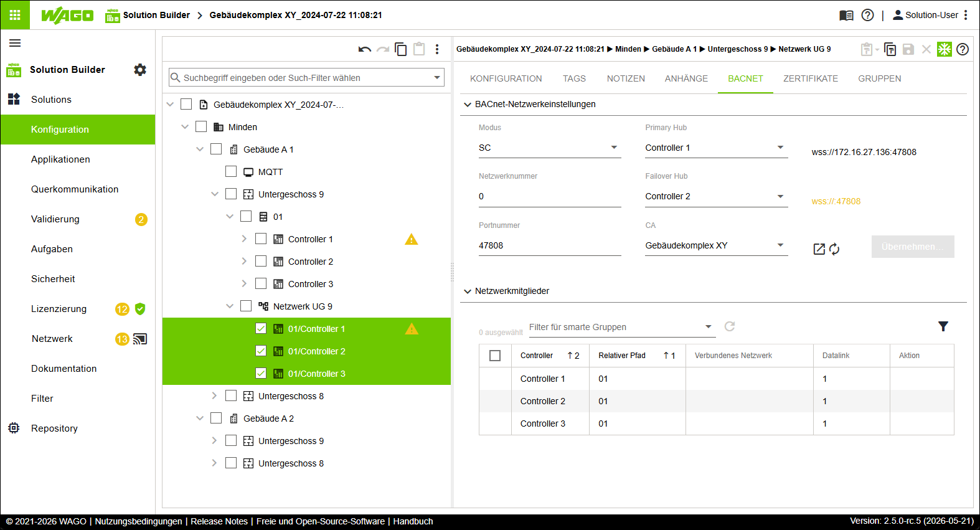
Task: Open the help icon in detail panel
Action: pyautogui.click(x=963, y=49)
